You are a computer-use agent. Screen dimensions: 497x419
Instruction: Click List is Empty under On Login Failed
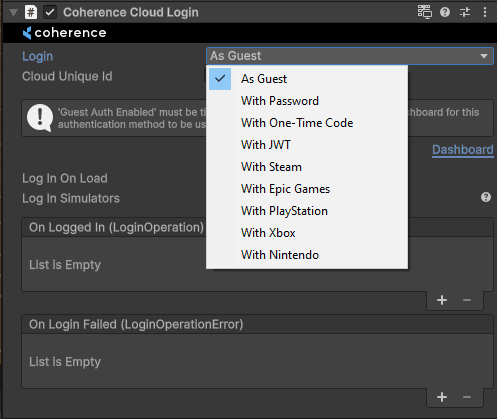[x=65, y=362]
